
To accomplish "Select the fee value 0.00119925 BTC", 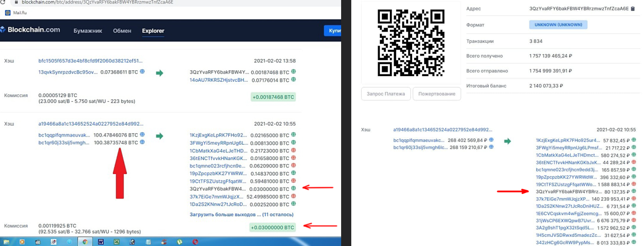I will 57,226.
